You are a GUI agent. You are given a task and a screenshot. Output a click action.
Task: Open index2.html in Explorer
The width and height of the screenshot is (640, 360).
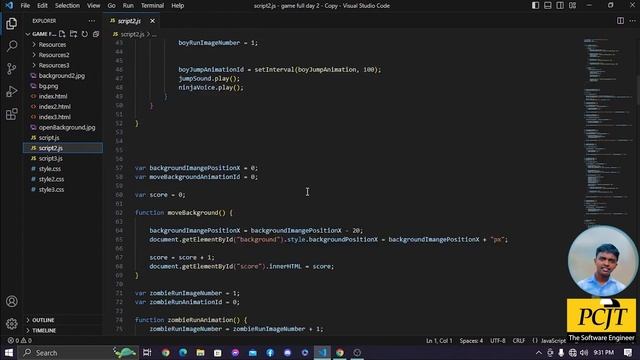pyautogui.click(x=54, y=107)
